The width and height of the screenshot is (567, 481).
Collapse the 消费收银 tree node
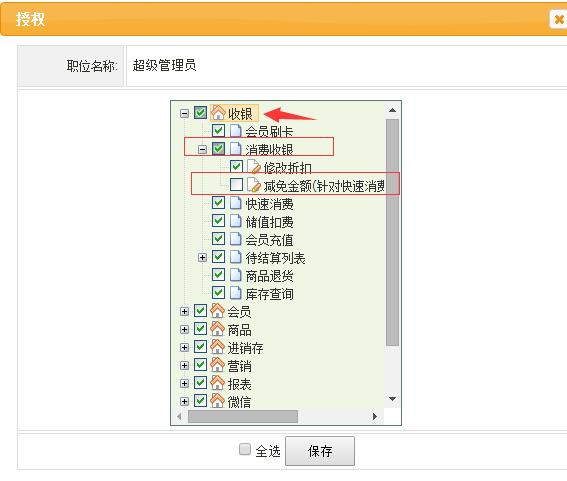[x=202, y=149]
